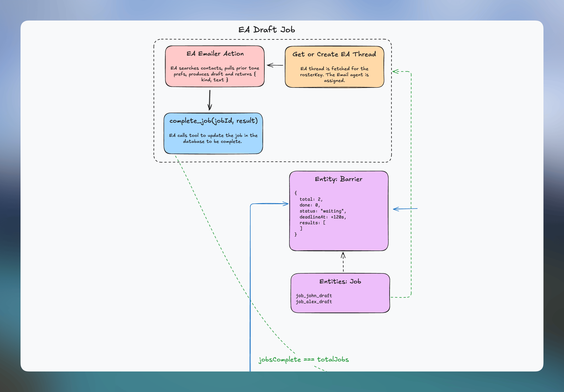The width and height of the screenshot is (564, 392).
Task: Click the status: "waiting" line in Barrier
Action: 323,211
